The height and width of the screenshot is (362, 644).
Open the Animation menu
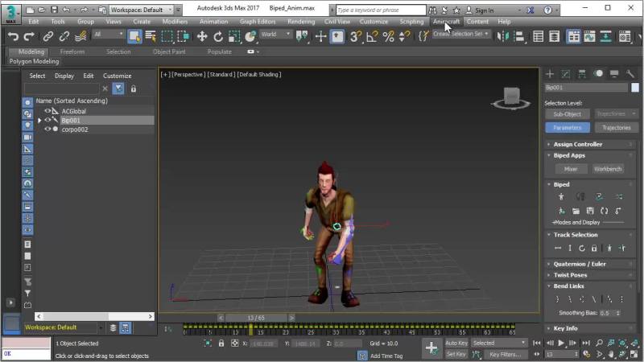tap(213, 22)
